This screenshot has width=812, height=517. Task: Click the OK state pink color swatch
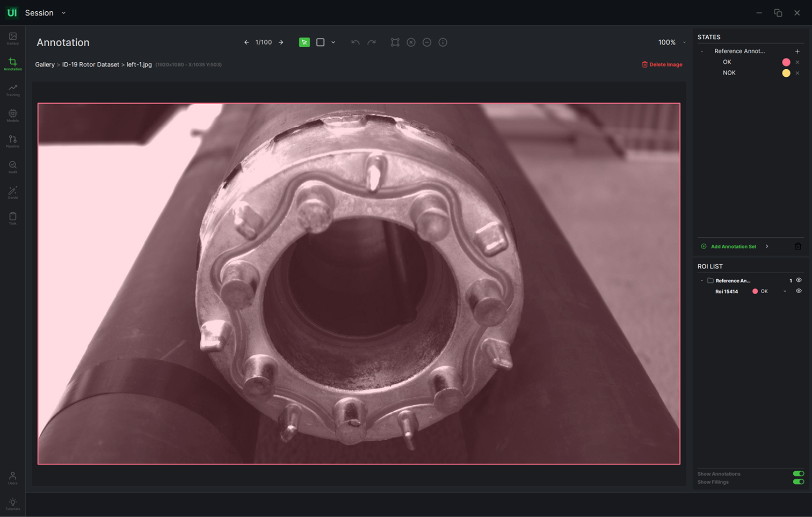786,62
